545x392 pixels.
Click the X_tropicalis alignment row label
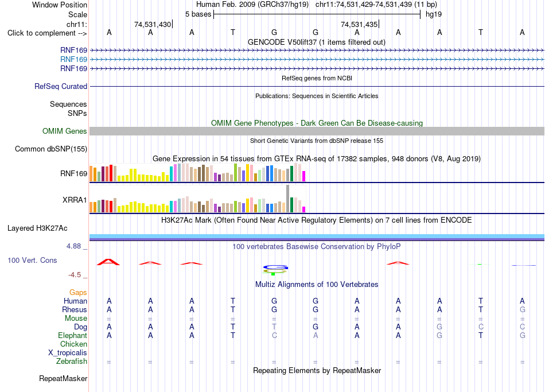[x=68, y=353]
